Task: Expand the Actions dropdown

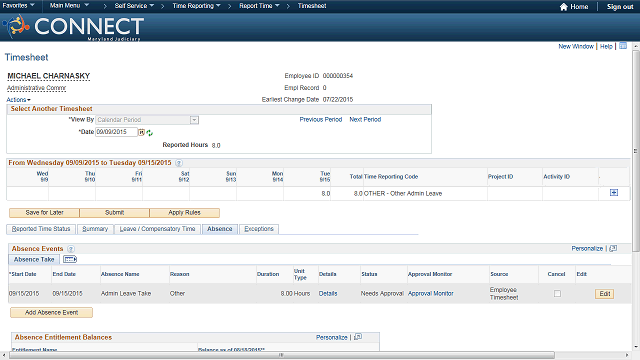Action: pyautogui.click(x=18, y=100)
